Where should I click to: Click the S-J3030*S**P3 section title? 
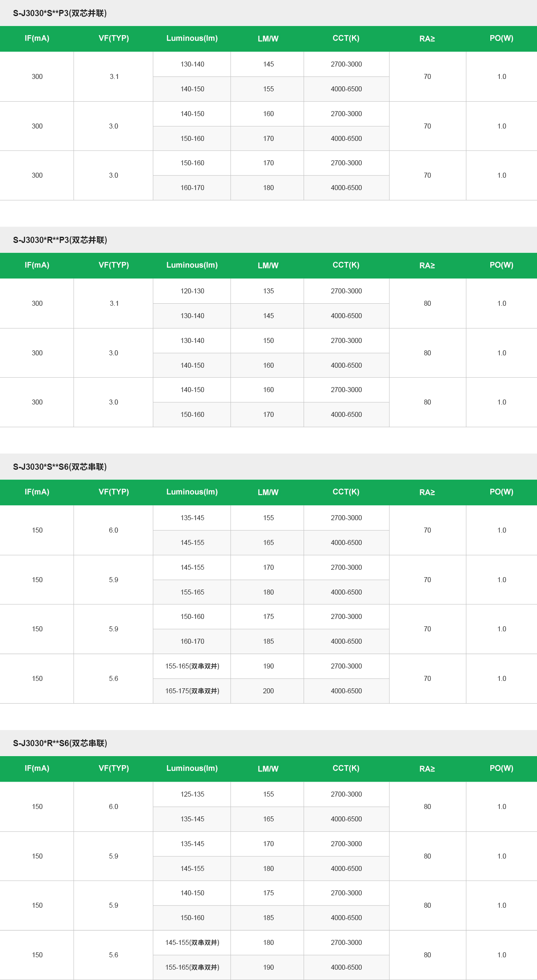[60, 13]
